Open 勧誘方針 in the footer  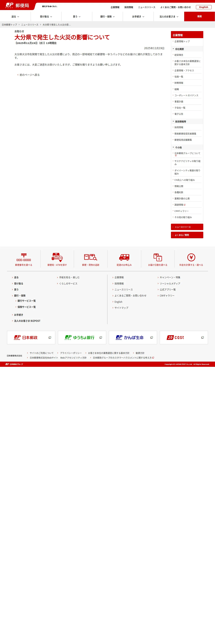140,353
